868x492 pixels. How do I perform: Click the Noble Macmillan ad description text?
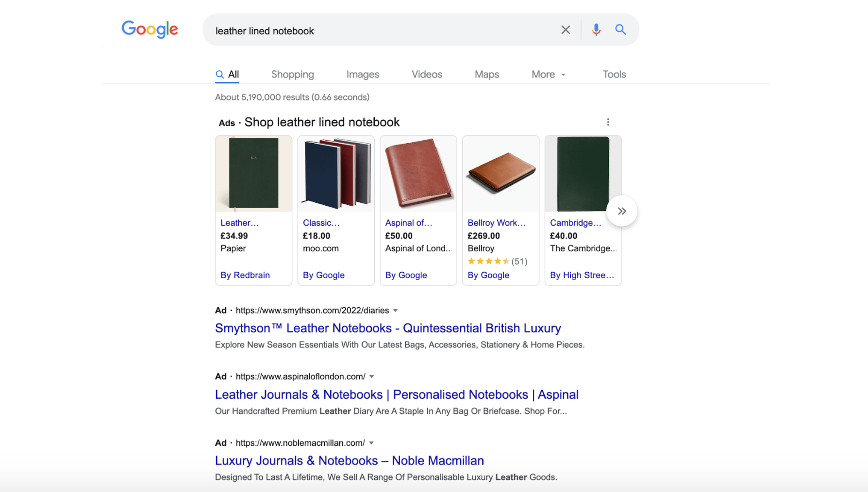(x=386, y=477)
